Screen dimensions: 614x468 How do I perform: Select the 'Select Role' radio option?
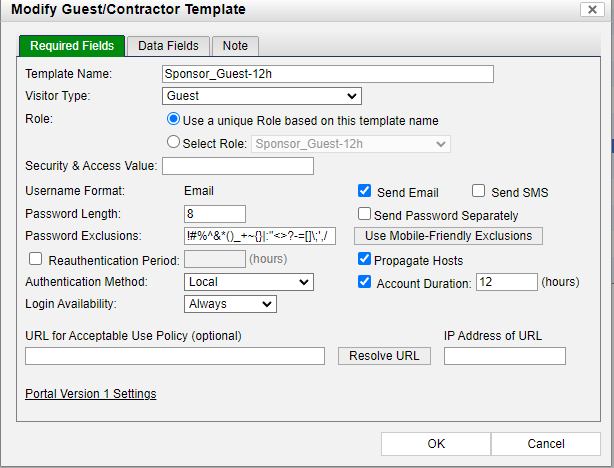coord(173,143)
